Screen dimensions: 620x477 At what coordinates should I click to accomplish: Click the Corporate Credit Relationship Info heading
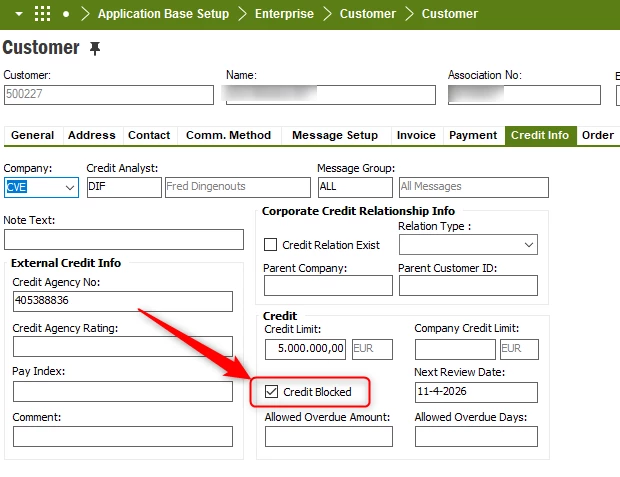point(358,211)
